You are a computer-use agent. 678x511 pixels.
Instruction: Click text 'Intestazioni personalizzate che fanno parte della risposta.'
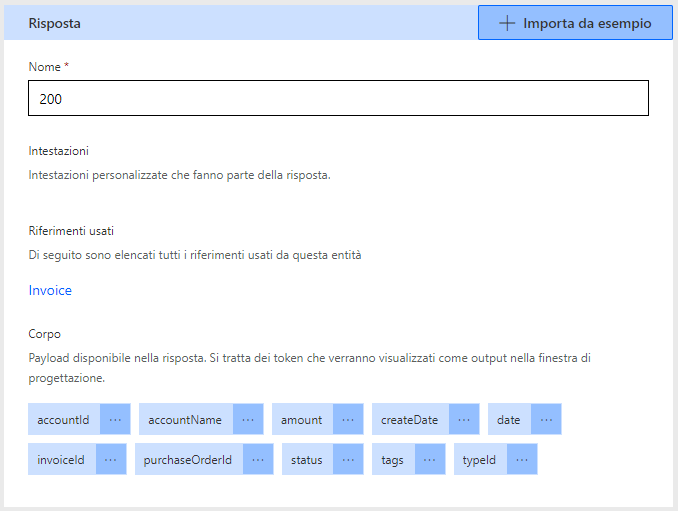[179, 175]
